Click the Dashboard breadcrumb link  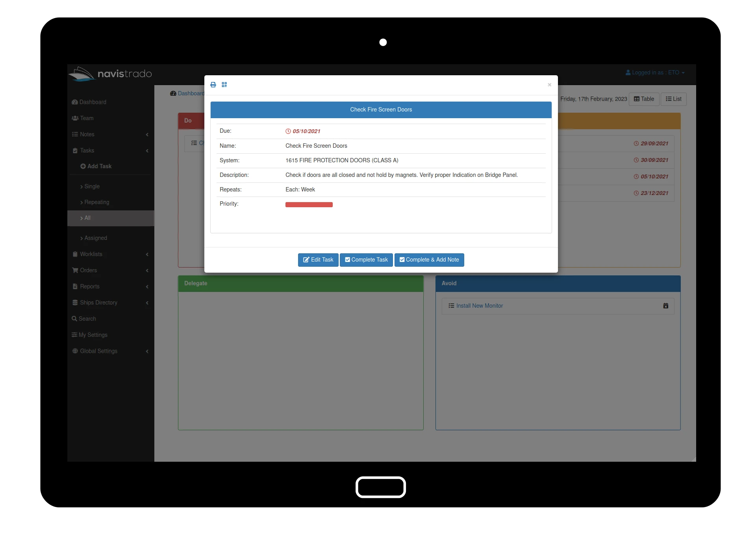click(191, 93)
